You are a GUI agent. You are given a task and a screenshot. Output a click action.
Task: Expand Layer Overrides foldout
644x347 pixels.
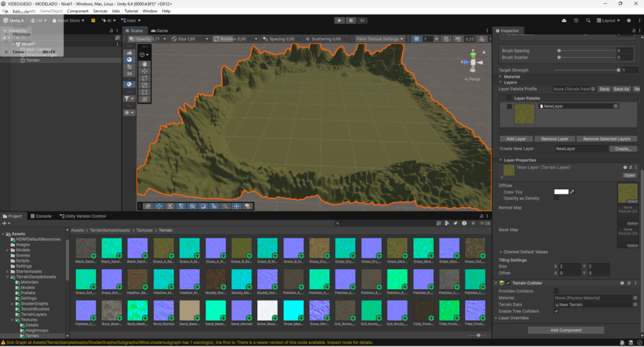tap(496, 318)
